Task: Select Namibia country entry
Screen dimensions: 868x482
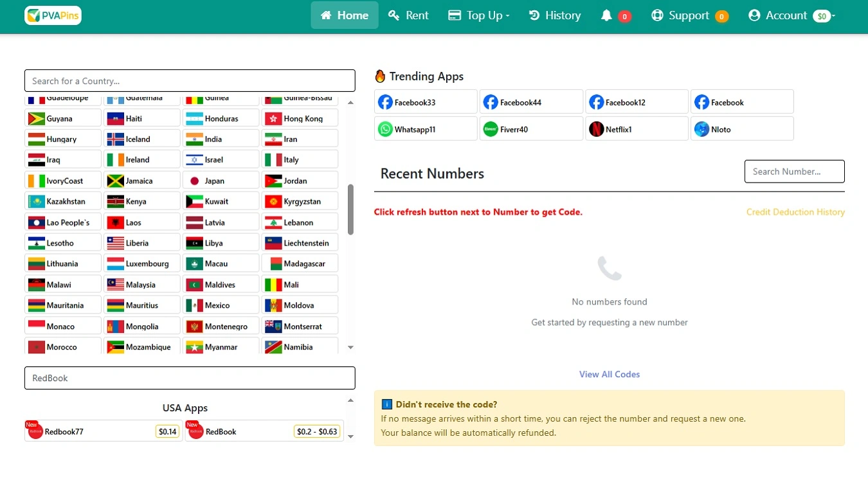Action: [300, 346]
